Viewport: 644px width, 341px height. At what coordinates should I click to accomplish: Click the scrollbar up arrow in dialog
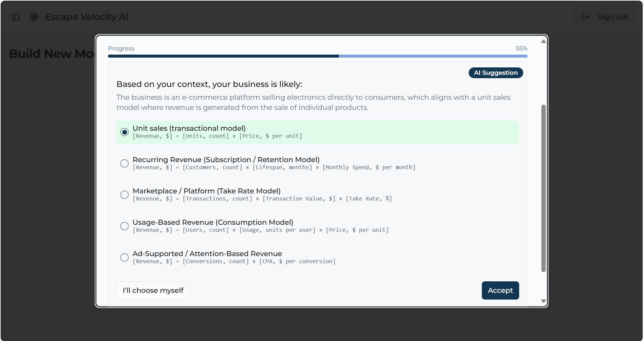point(543,41)
